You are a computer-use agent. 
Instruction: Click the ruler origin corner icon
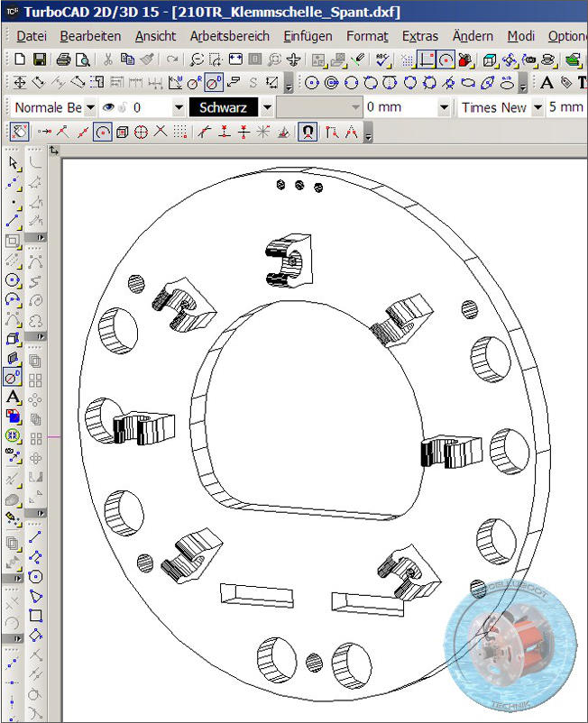pos(54,151)
